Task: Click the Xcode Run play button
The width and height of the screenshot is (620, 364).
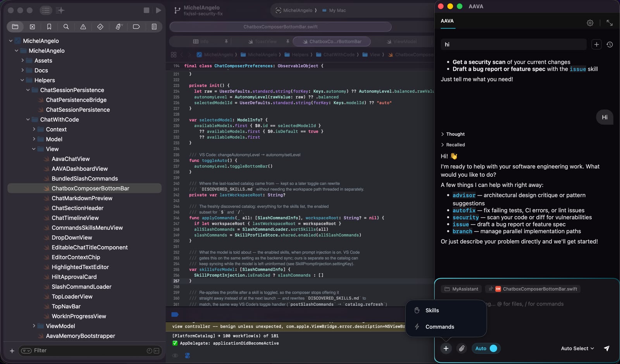Action: pyautogui.click(x=158, y=10)
